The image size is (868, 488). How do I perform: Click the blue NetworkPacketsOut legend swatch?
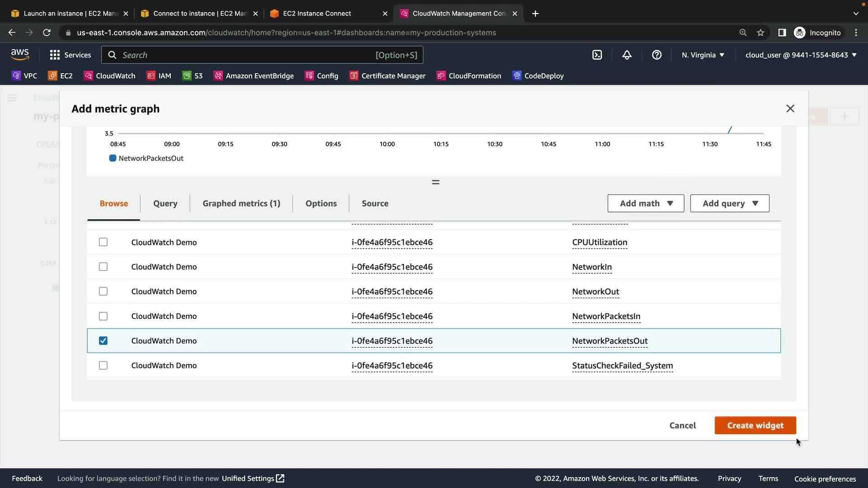[113, 158]
